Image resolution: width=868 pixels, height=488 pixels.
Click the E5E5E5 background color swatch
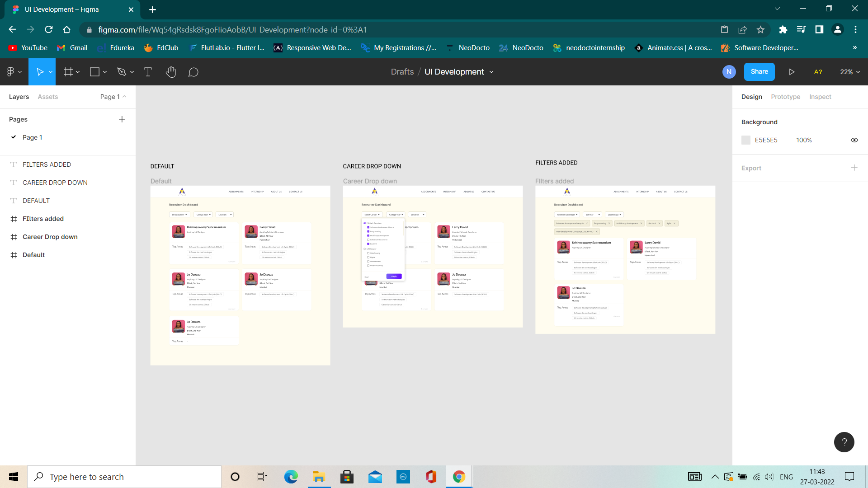(746, 140)
